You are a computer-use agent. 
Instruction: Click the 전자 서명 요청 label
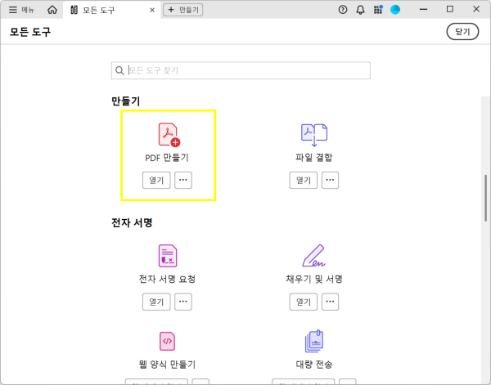[167, 279]
